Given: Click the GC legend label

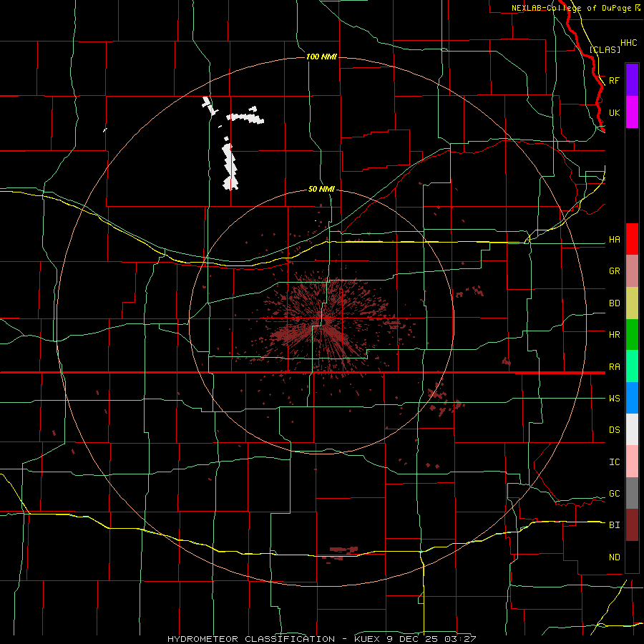Looking at the screenshot, I should tap(615, 494).
